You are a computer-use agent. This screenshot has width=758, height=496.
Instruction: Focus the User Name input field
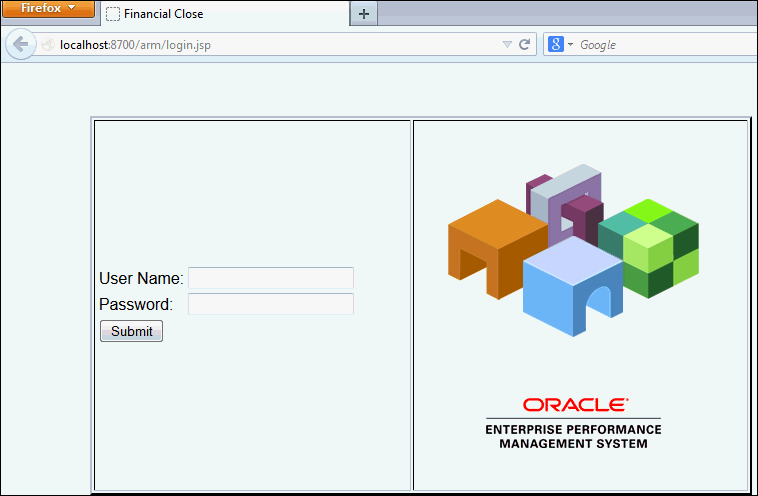[271, 278]
